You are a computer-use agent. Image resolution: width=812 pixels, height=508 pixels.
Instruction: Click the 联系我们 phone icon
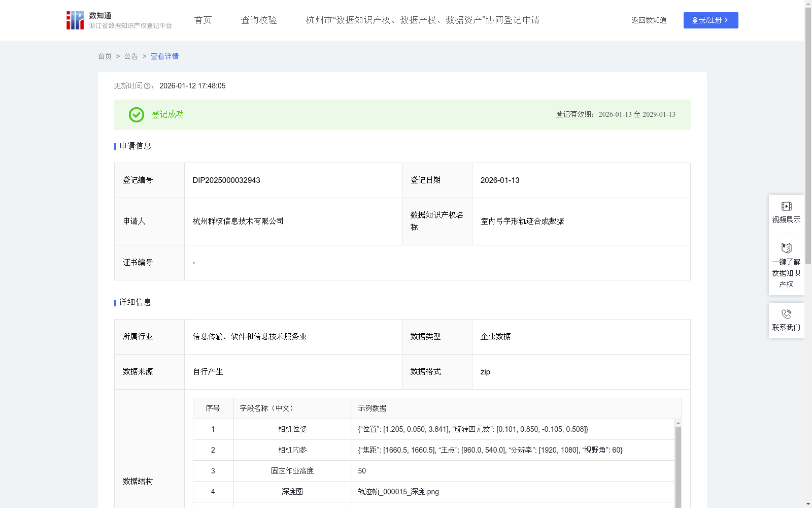coord(786,314)
